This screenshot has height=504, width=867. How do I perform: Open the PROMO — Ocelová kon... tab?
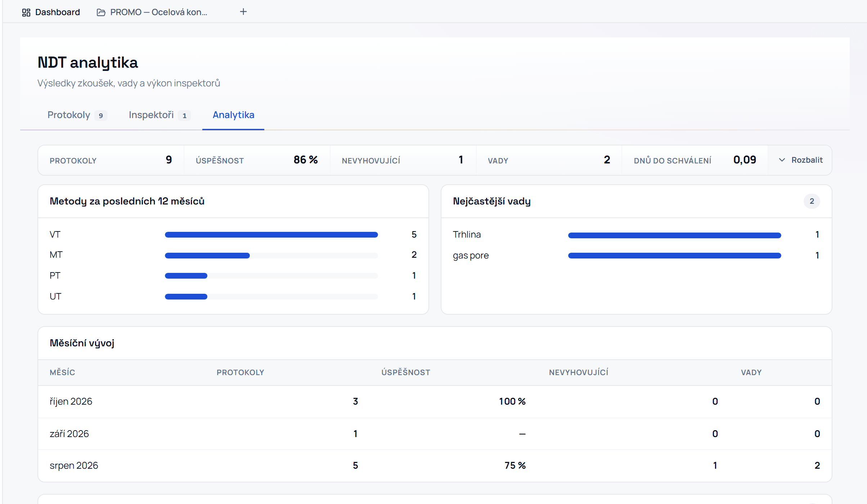pos(152,12)
